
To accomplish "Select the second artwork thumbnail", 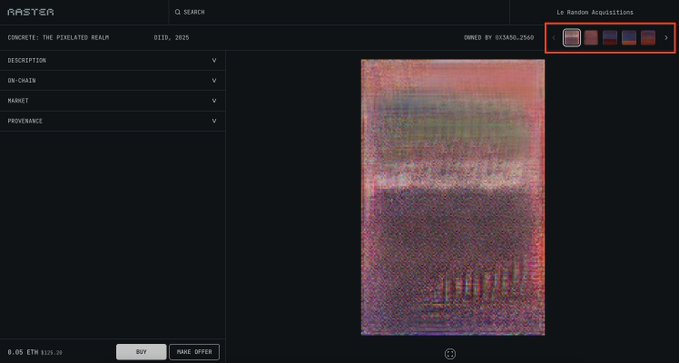I will pos(591,38).
